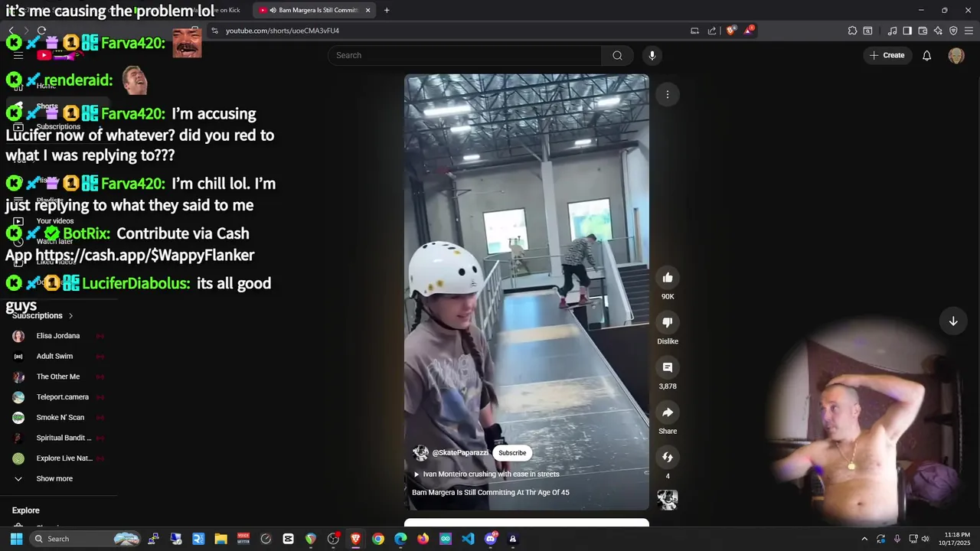The width and height of the screenshot is (980, 551).
Task: Open Brave Shields icon in address bar
Action: [x=730, y=31]
